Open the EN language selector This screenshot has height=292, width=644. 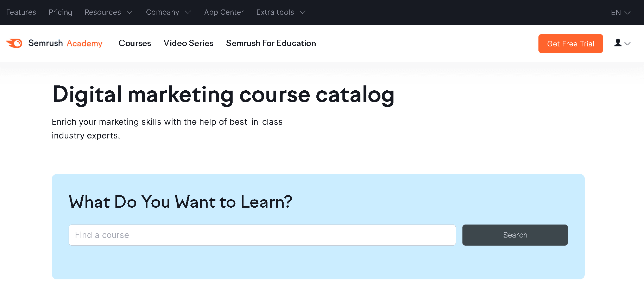(x=621, y=13)
